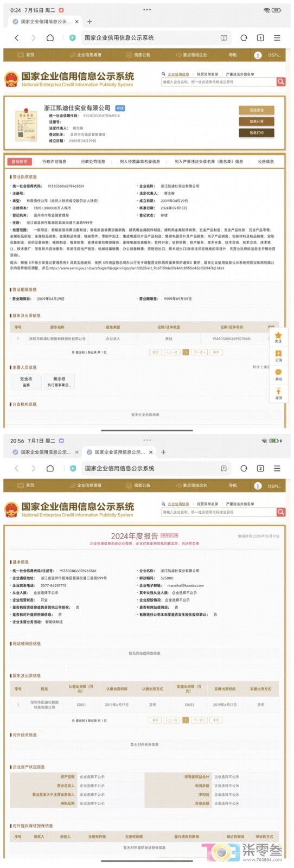Click the 信息打印 button

[x=257, y=133]
